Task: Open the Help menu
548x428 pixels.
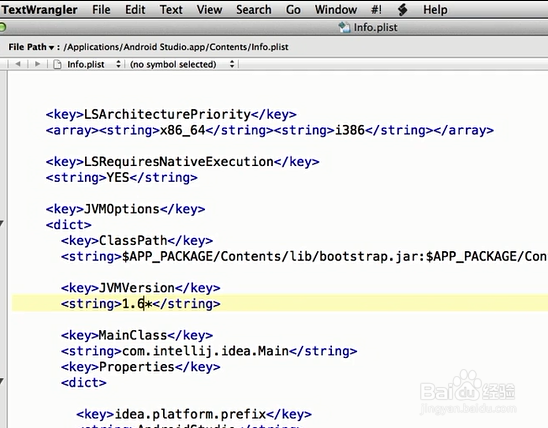Action: pyautogui.click(x=435, y=9)
